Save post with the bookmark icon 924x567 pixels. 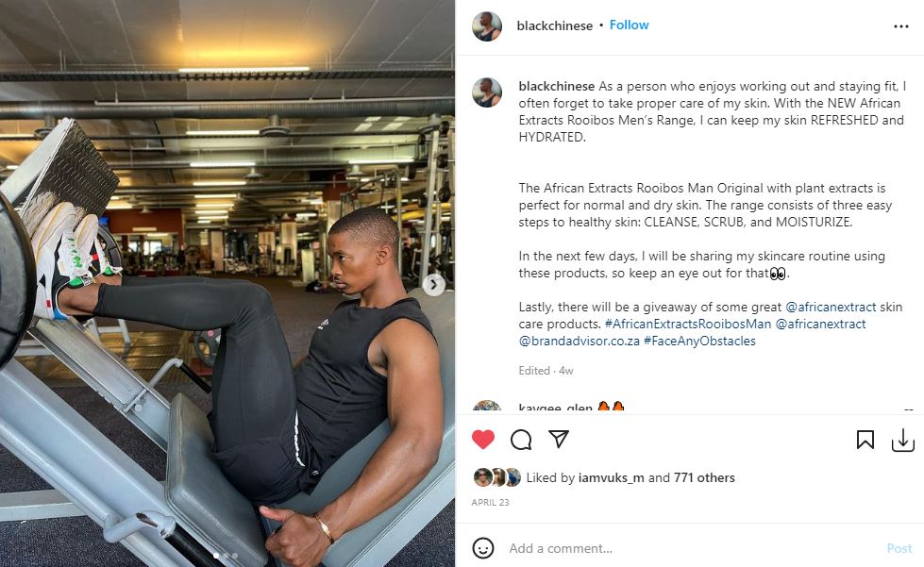click(x=865, y=440)
